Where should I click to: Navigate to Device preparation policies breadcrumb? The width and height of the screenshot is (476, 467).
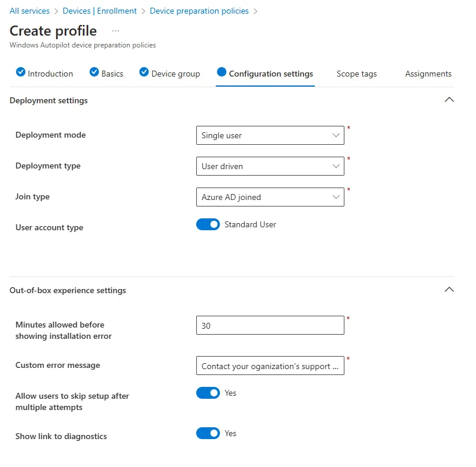pyautogui.click(x=199, y=11)
